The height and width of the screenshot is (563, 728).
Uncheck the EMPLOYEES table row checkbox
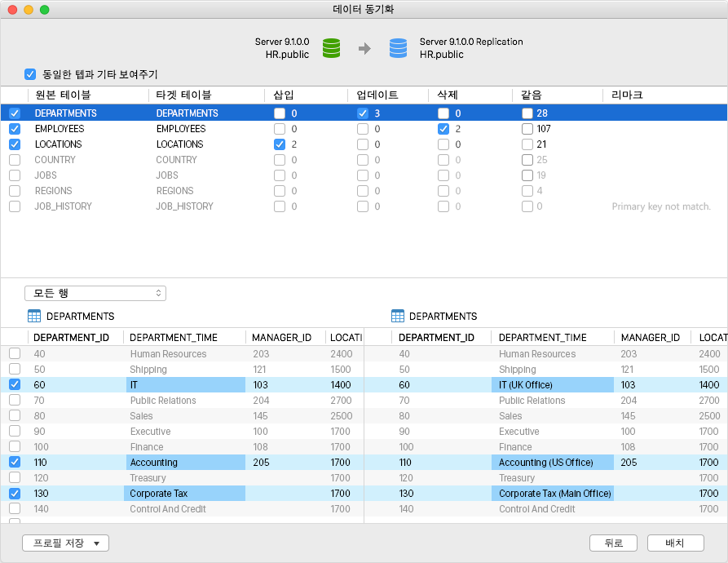(15, 129)
